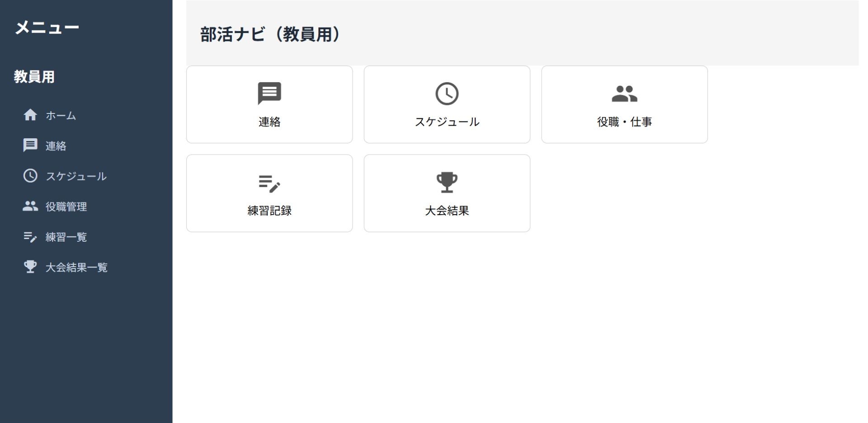
Task: Open ホーム from the sidebar menu
Action: pos(61,116)
